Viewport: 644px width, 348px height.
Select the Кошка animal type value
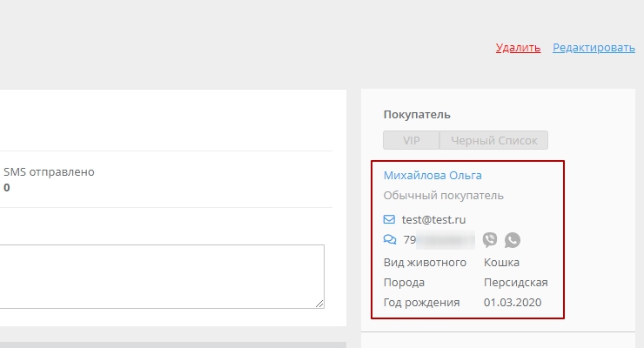501,262
